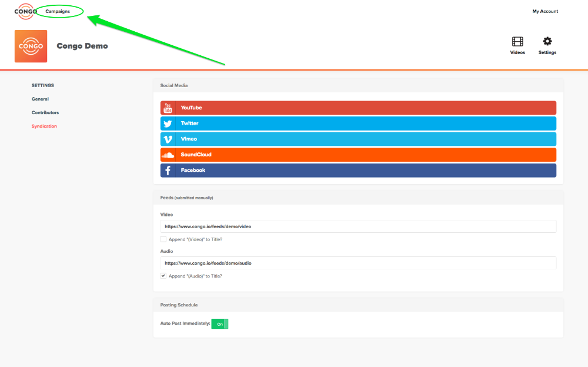Click the Audio label above the feed URL

166,251
